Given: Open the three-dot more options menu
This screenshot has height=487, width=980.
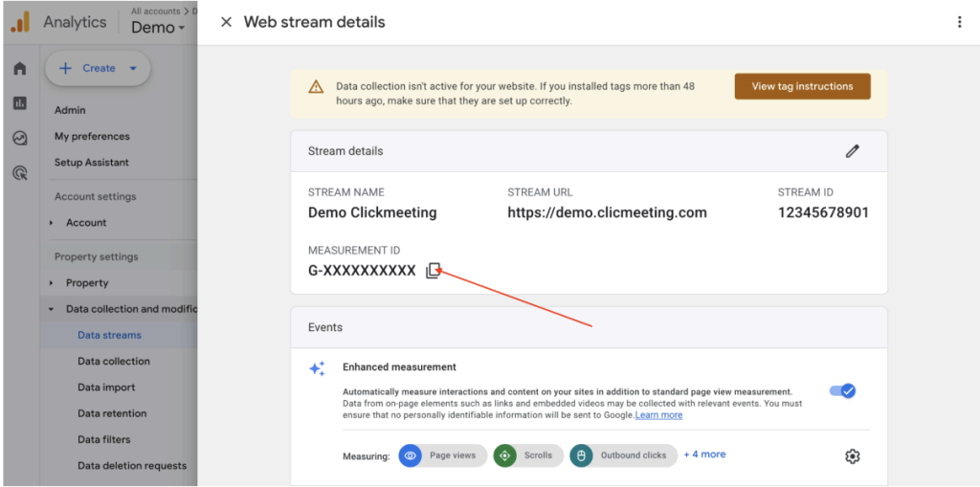Looking at the screenshot, I should coord(959,22).
